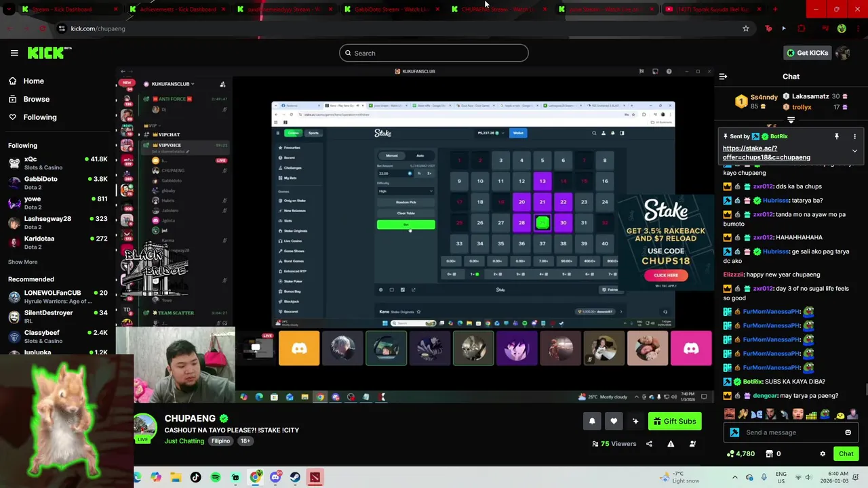The image size is (868, 488).
Task: Click dengcar username in chat
Action: click(x=765, y=396)
